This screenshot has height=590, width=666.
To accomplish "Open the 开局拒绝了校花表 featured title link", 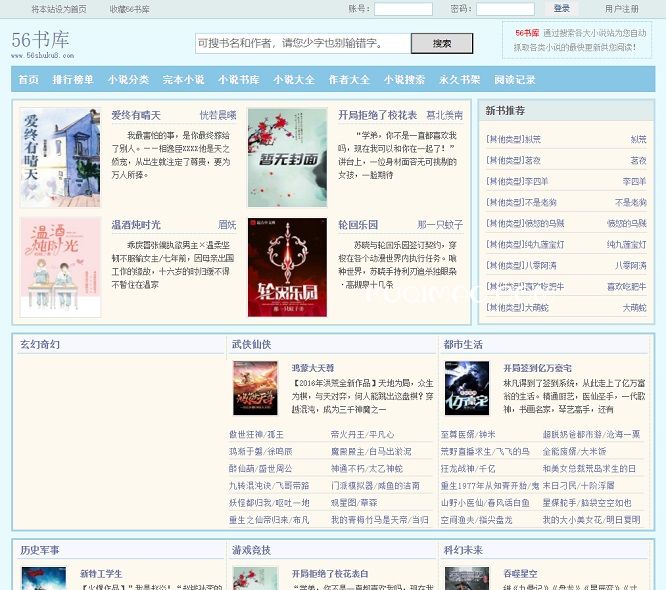I will 377,115.
